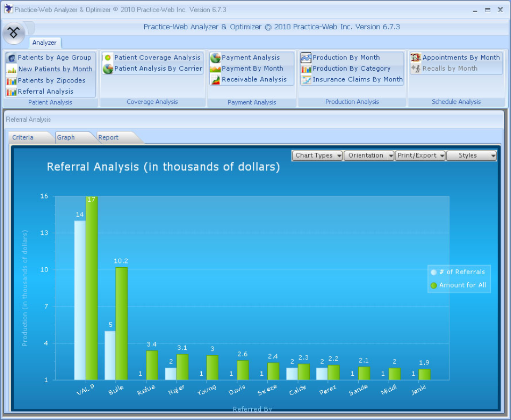The width and height of the screenshot is (511, 420).
Task: Open Payment By Month report
Action: (x=252, y=69)
